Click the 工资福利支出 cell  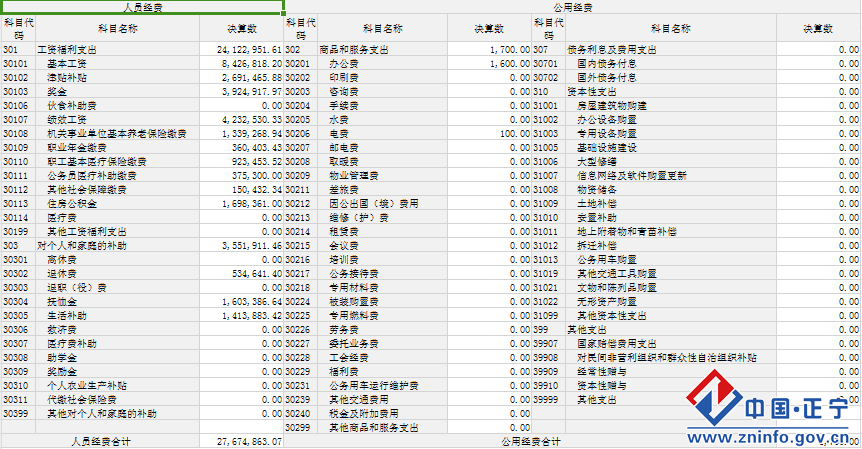(118, 49)
